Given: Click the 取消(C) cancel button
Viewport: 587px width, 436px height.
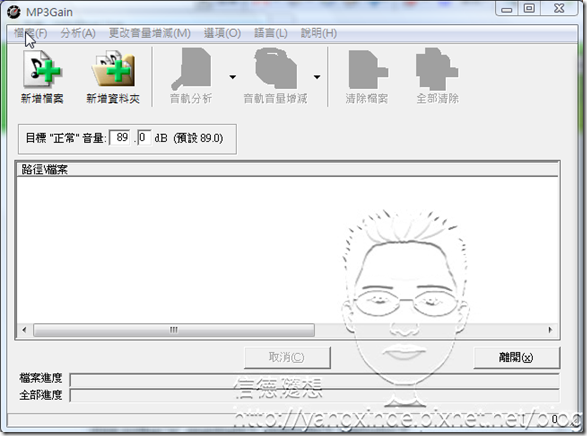Looking at the screenshot, I should pyautogui.click(x=287, y=357).
